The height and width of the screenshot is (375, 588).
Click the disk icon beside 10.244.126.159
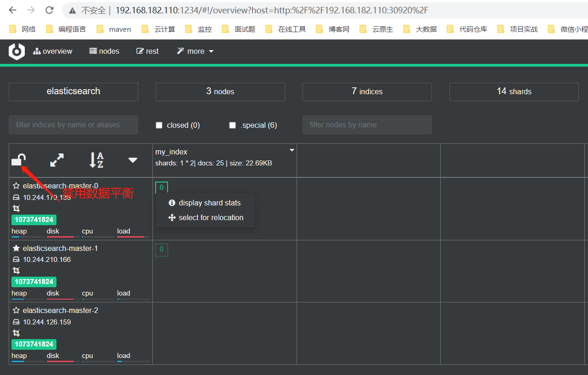point(16,322)
